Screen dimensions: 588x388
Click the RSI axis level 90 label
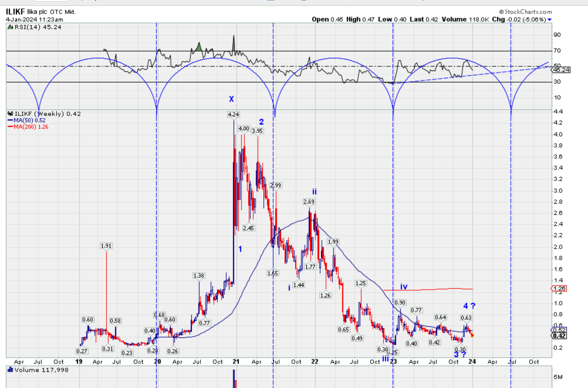tap(557, 35)
